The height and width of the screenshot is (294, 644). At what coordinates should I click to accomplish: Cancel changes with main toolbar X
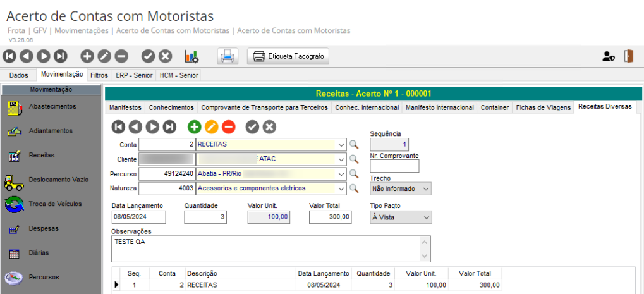tap(165, 56)
